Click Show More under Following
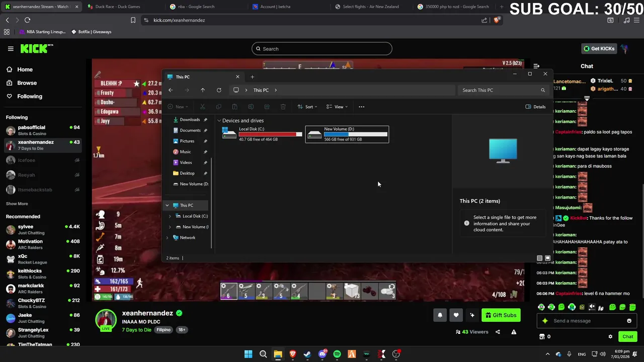This screenshot has height=362, width=644. tap(17, 204)
